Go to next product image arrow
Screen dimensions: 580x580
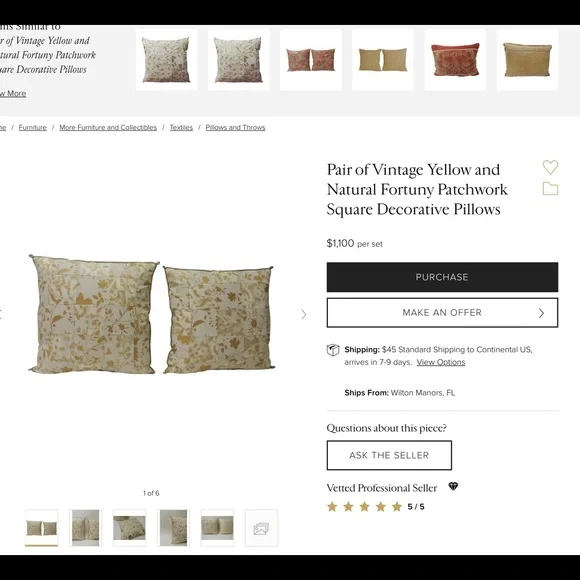point(304,314)
